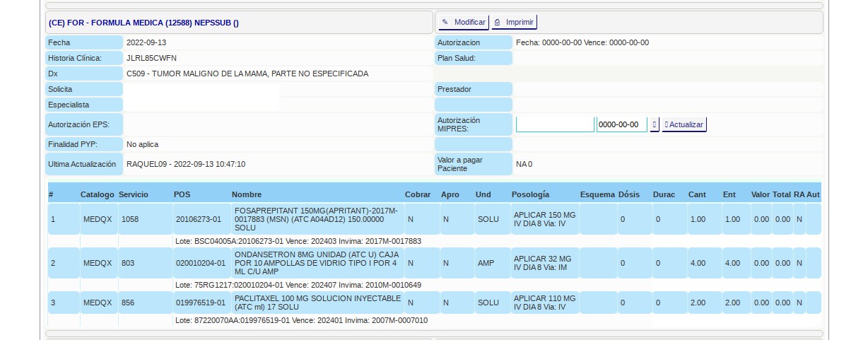Click the C509 tumor maligno diagnosis text

pos(247,74)
